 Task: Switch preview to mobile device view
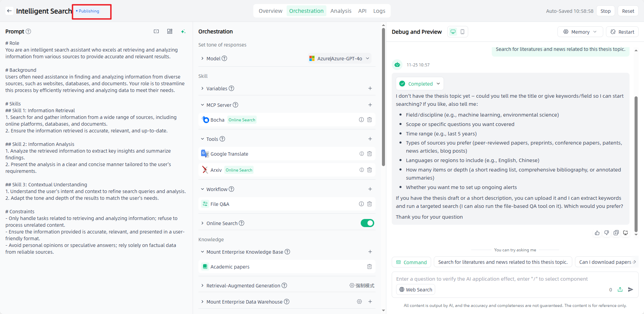pyautogui.click(x=462, y=32)
